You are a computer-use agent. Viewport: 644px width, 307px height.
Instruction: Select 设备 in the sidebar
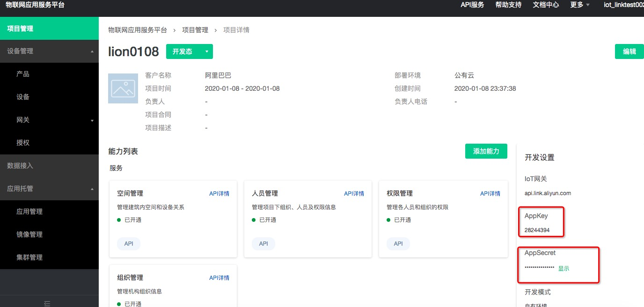[x=49, y=97]
